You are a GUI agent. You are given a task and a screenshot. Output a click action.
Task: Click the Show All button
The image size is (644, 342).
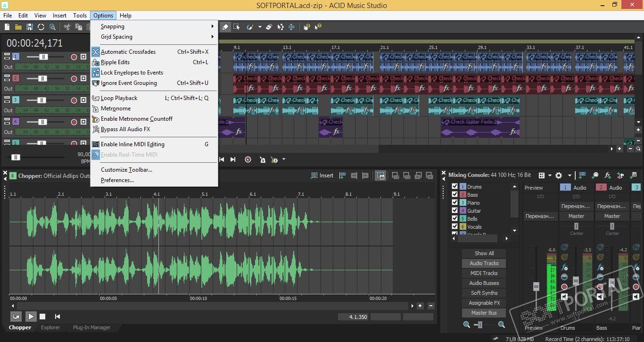click(x=484, y=253)
